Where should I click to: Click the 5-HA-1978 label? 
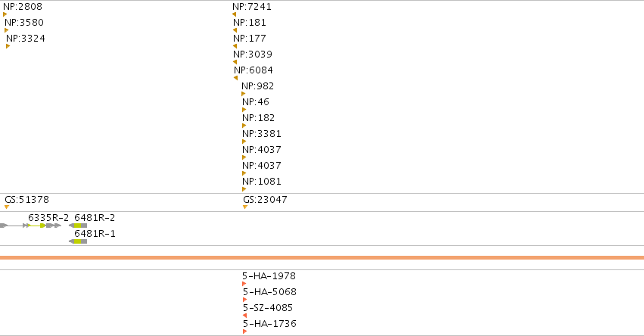[269, 276]
